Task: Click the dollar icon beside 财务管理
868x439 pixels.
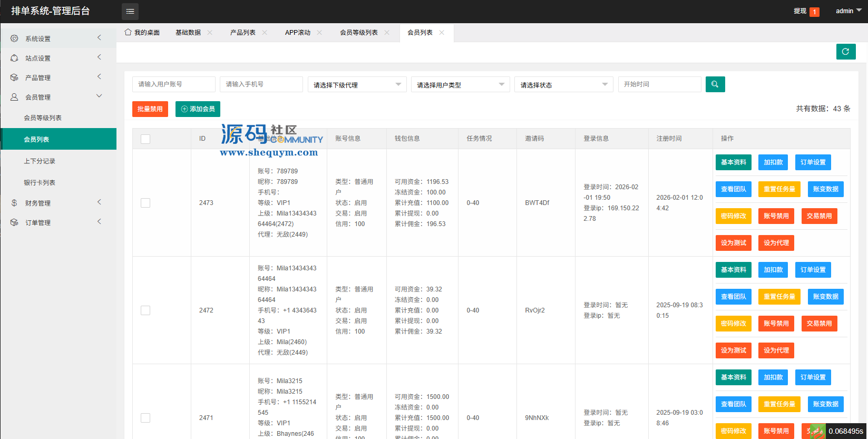Action: (14, 203)
